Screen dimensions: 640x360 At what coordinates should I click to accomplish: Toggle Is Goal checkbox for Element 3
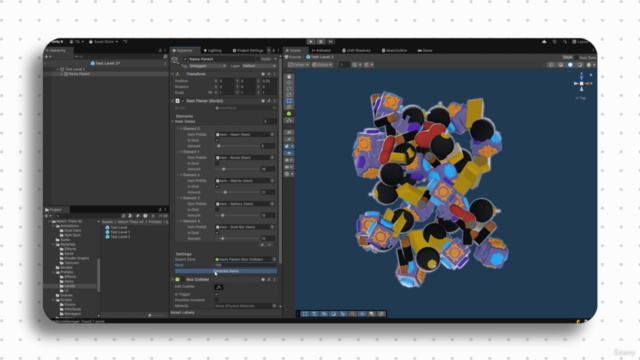[x=217, y=209]
